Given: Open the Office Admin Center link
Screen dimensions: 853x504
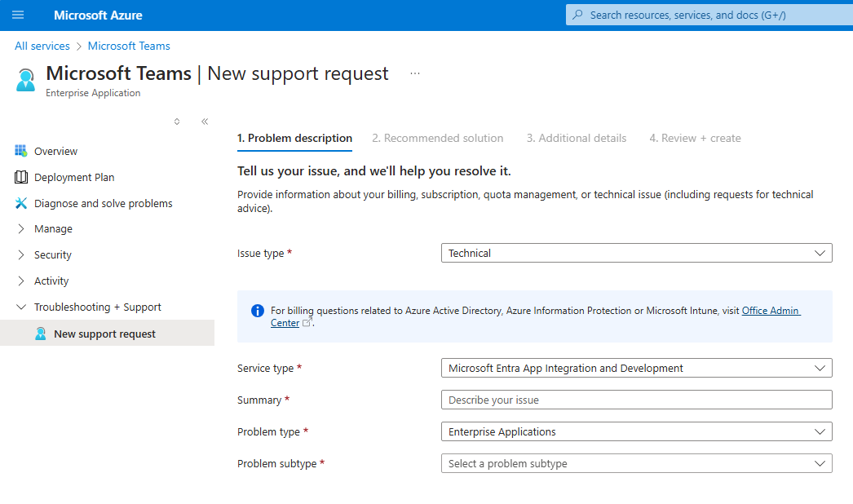Looking at the screenshot, I should [771, 310].
